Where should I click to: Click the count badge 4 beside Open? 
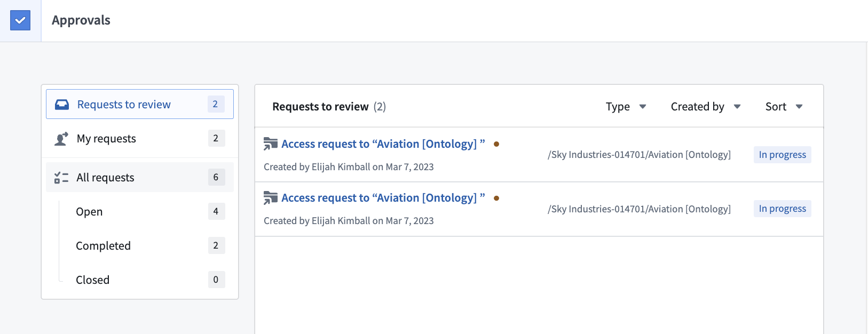coord(216,211)
